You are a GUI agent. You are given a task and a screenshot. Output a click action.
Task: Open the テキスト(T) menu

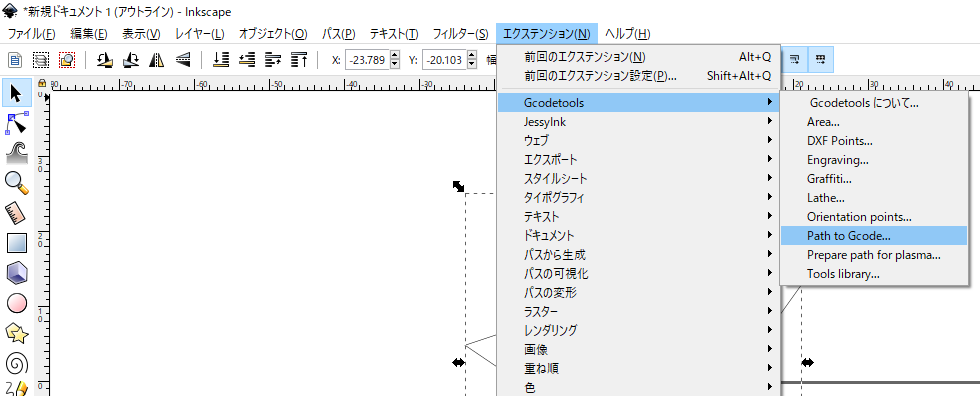tap(394, 33)
